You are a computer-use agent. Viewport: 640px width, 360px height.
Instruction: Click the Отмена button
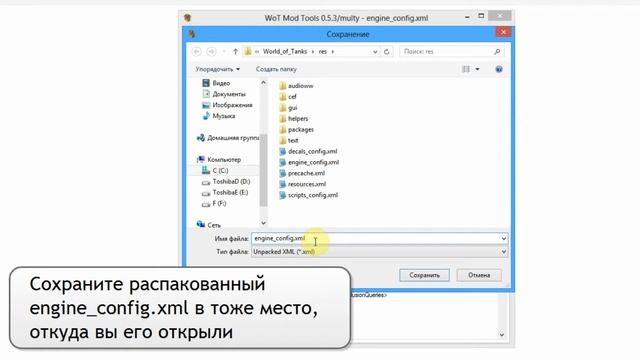(x=479, y=275)
